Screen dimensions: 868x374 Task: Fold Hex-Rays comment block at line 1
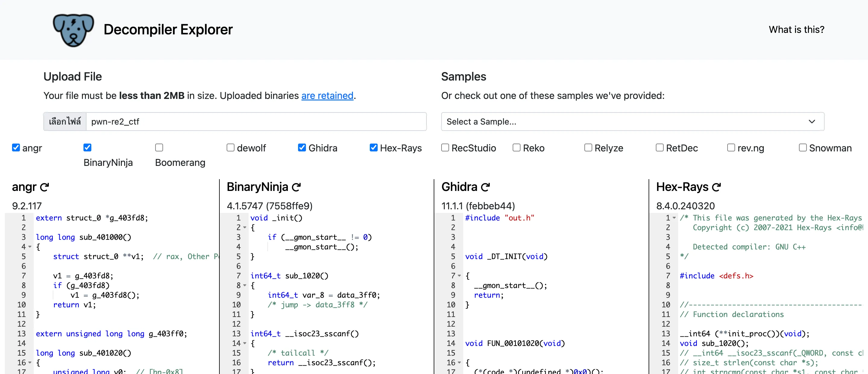[x=674, y=218]
